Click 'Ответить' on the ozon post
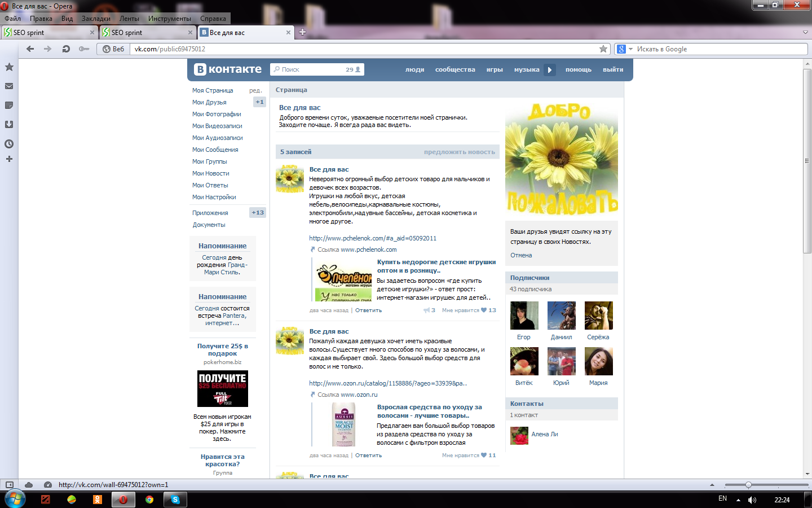812x508 pixels. point(368,456)
